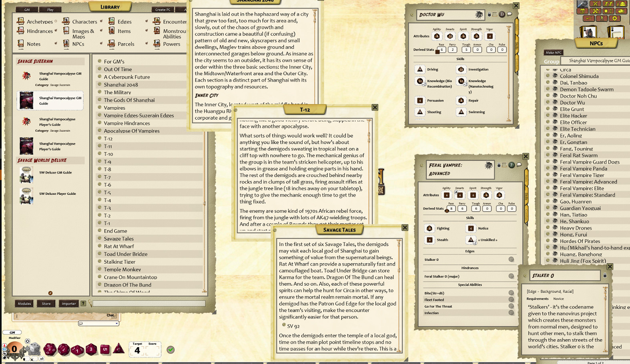The height and width of the screenshot is (364, 630).
Task: Pick the d4 pyramid die
Action: 118,349
